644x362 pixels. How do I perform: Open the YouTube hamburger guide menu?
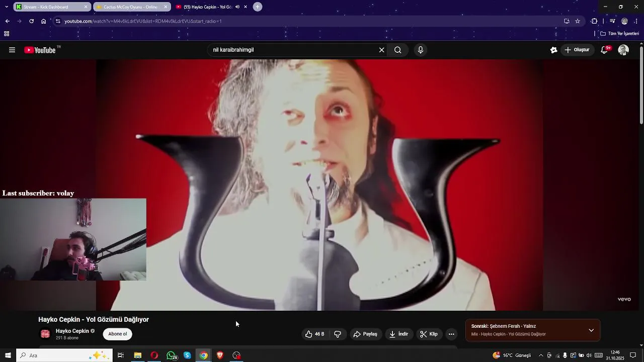[x=12, y=50]
